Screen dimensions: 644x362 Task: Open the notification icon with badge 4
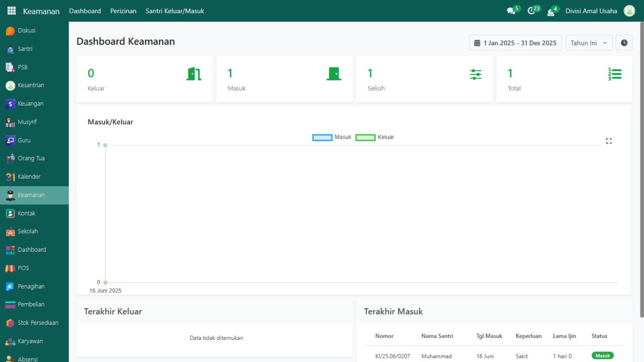(551, 12)
